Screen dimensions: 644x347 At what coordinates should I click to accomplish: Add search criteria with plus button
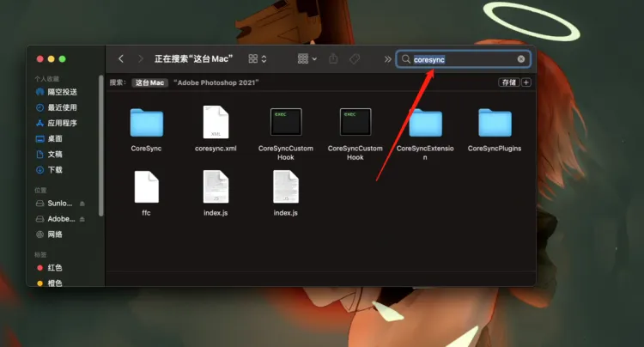point(526,82)
